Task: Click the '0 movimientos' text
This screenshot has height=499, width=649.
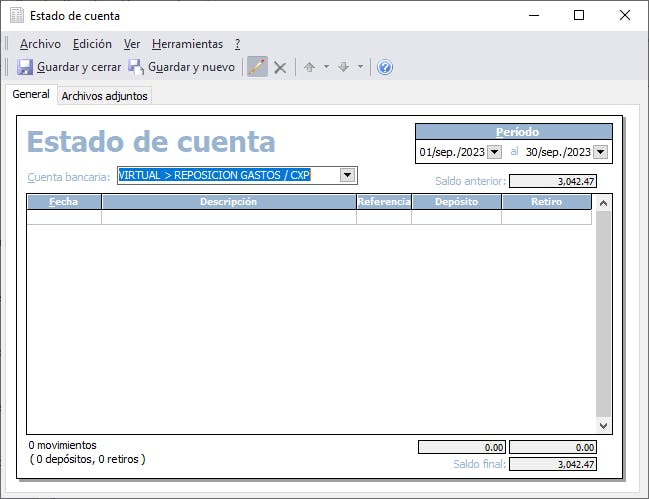Action: click(62, 445)
